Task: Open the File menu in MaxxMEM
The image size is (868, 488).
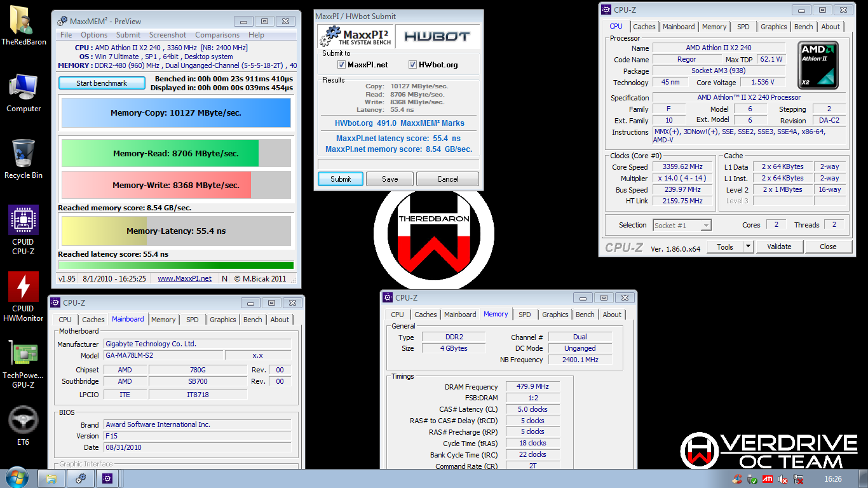Action: [66, 35]
